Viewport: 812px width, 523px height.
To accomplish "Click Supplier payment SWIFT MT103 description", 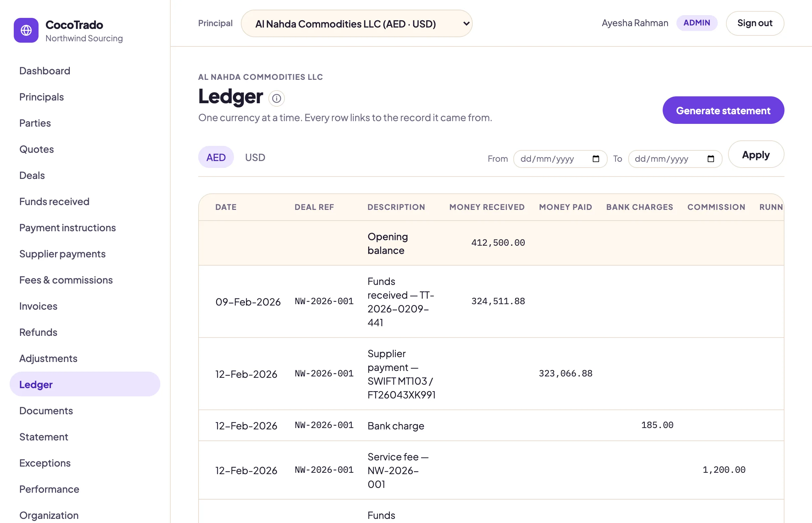I will coord(402,374).
